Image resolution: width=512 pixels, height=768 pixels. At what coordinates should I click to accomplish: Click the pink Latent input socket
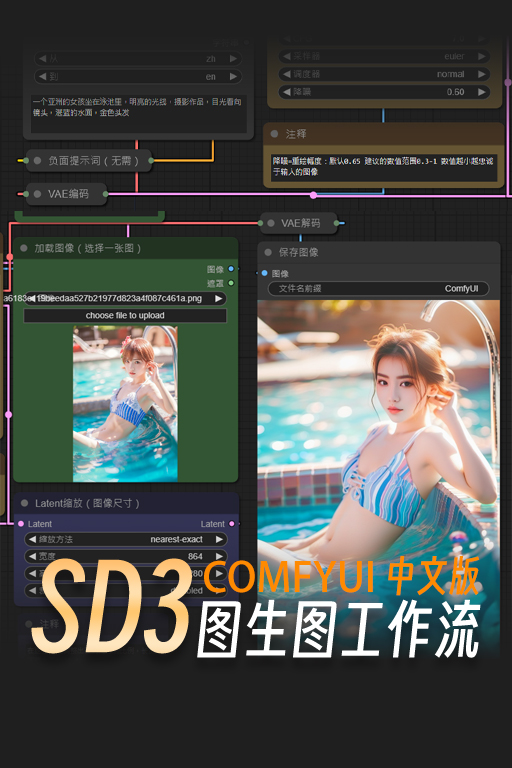point(21,524)
